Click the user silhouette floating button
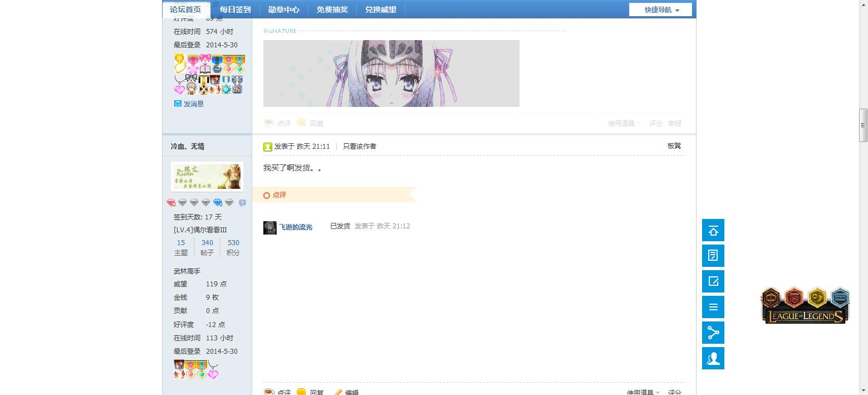The height and width of the screenshot is (395, 868). (713, 358)
